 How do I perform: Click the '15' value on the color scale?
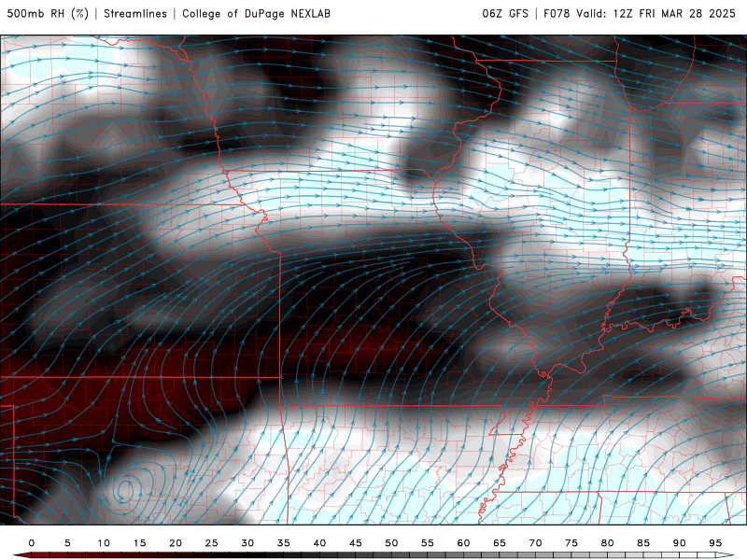[139, 543]
